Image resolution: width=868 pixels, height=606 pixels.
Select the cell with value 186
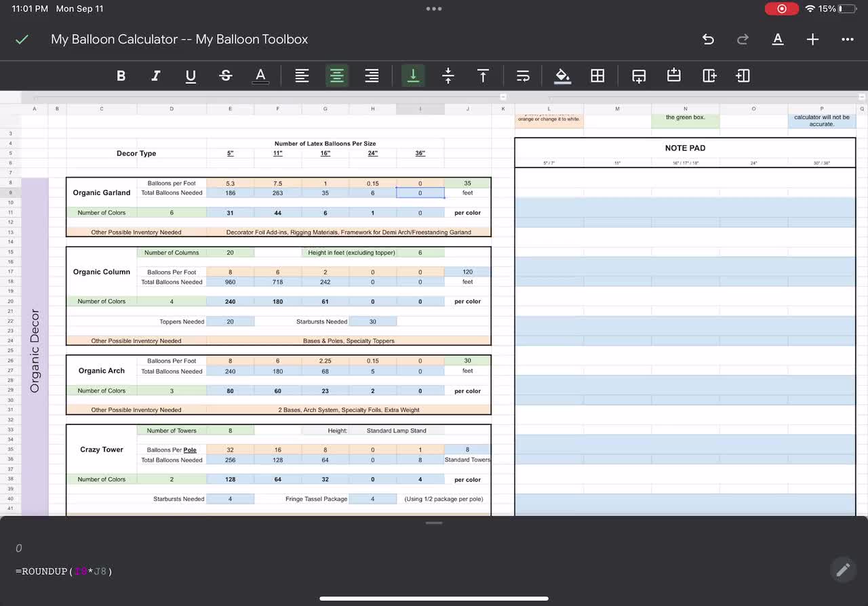tap(230, 193)
